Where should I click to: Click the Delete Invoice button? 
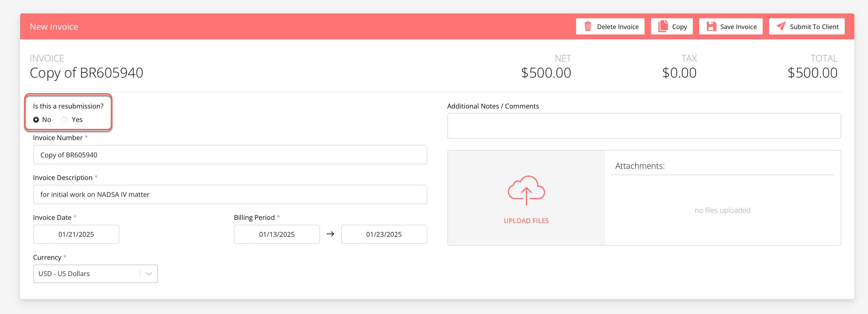click(x=610, y=26)
